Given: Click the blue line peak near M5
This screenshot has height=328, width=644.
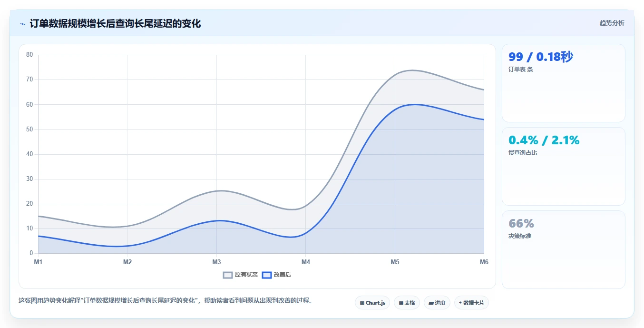Looking at the screenshot, I should click(x=415, y=104).
